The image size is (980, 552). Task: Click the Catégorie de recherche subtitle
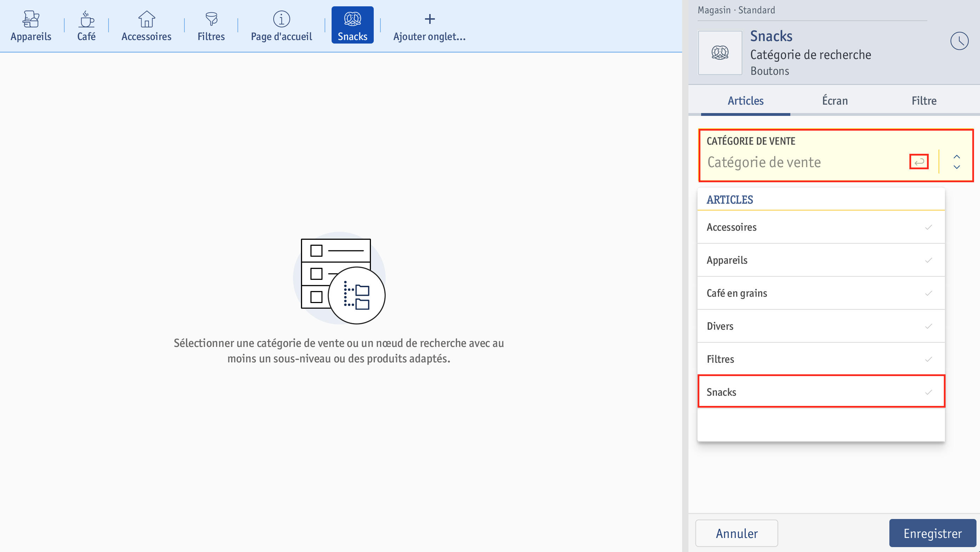[x=811, y=55]
